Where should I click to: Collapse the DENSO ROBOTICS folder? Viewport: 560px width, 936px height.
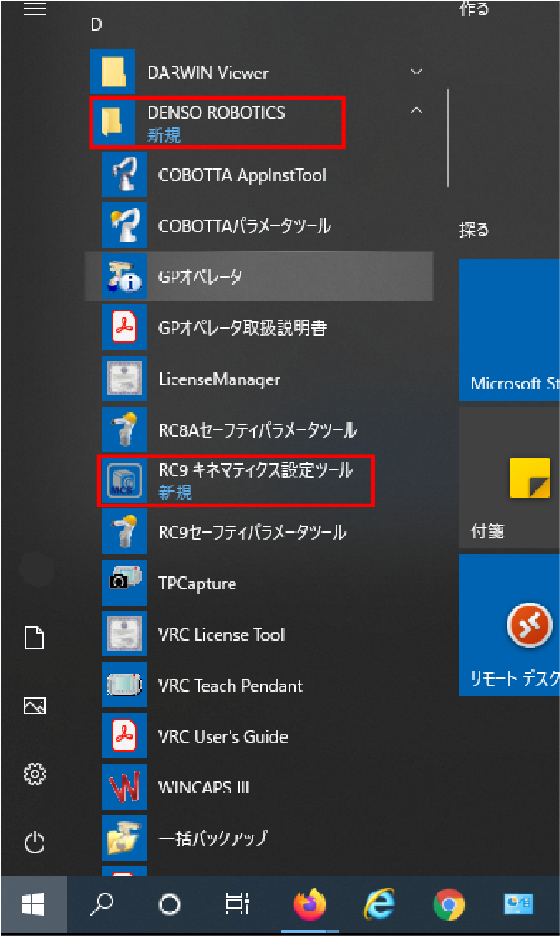417,112
